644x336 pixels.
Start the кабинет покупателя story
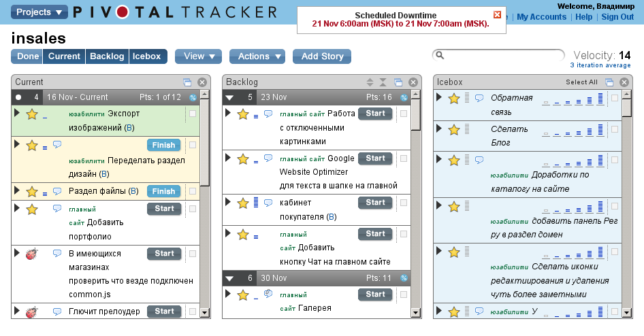coord(375,202)
